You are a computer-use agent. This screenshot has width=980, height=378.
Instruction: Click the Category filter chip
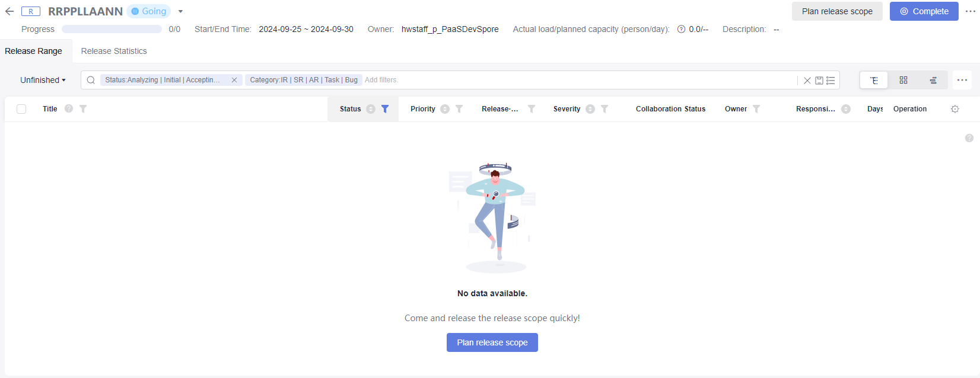[303, 80]
